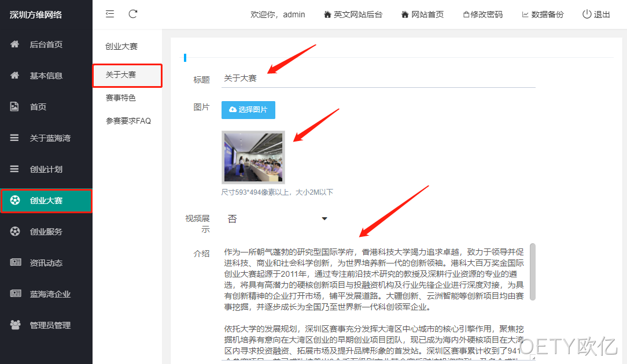Click the news icon beside 资讯动态

pyautogui.click(x=15, y=262)
